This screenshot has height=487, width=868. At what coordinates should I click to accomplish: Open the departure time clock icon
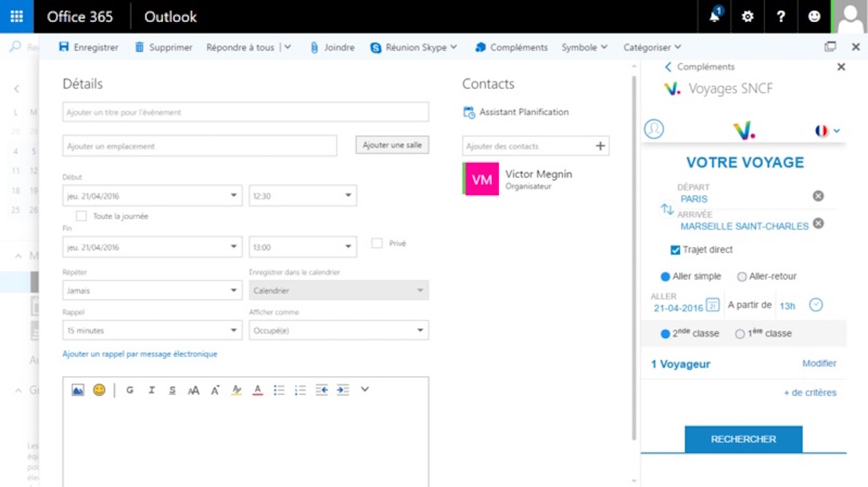[x=816, y=305]
